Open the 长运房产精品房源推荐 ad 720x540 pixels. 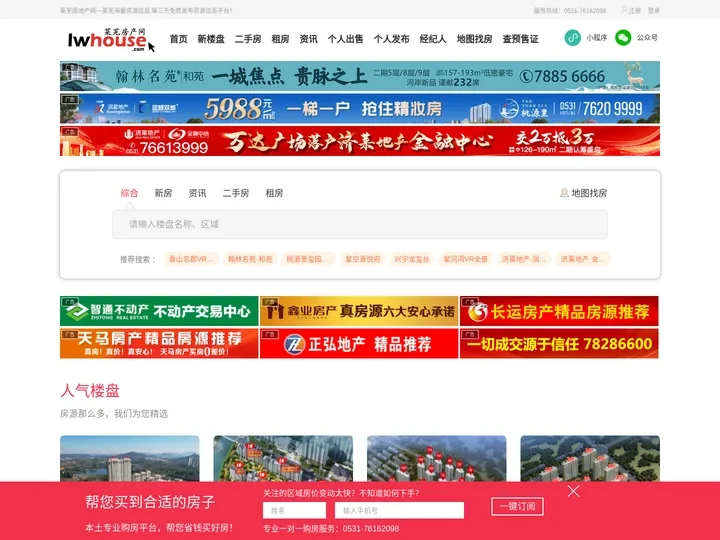[559, 311]
